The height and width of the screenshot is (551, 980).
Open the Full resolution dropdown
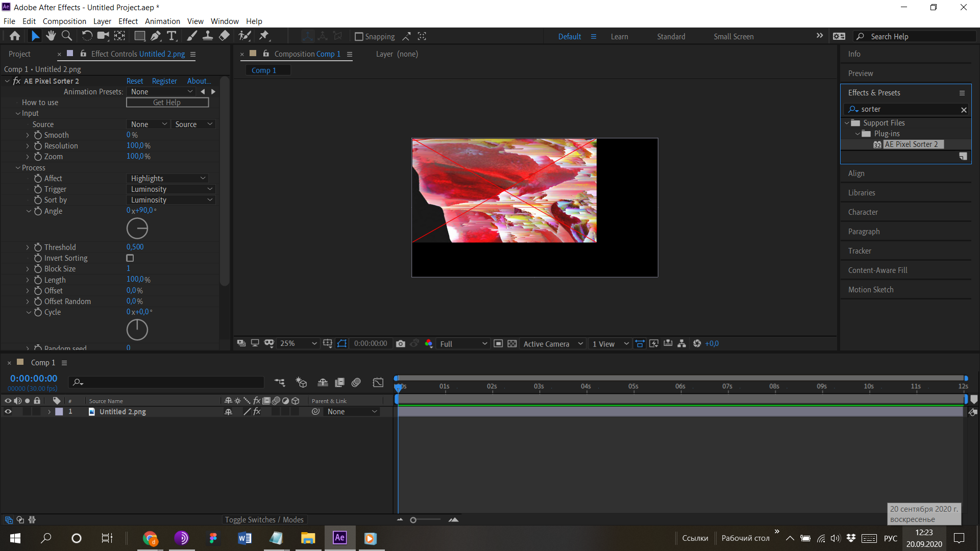pos(463,344)
